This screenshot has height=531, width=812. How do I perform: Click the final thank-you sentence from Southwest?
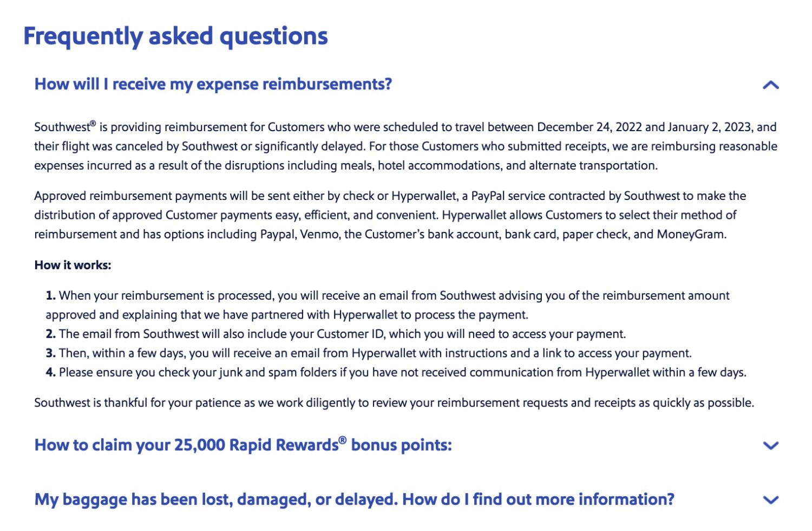tap(394, 403)
